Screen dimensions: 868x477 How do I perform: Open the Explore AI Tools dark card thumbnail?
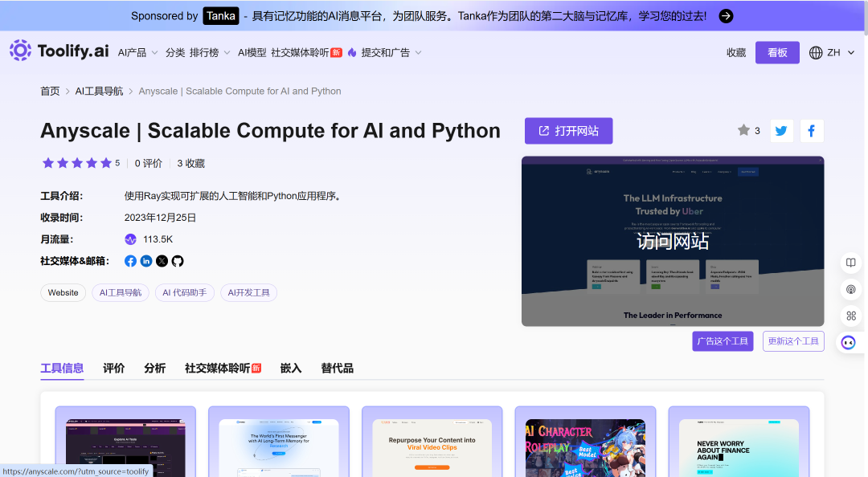click(125, 447)
